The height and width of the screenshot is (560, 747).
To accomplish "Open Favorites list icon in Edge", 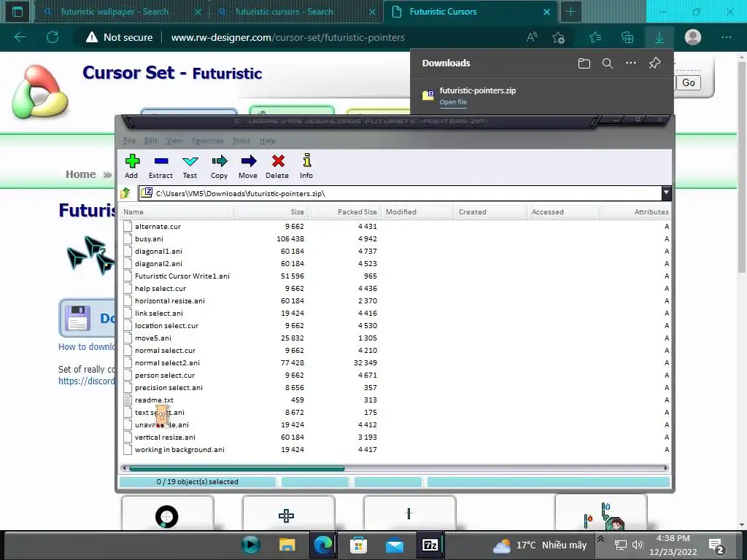I will (595, 37).
